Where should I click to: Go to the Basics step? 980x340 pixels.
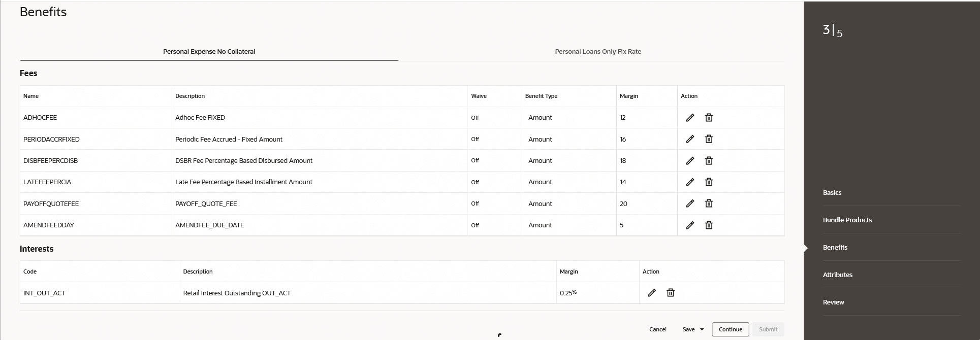pyautogui.click(x=832, y=193)
